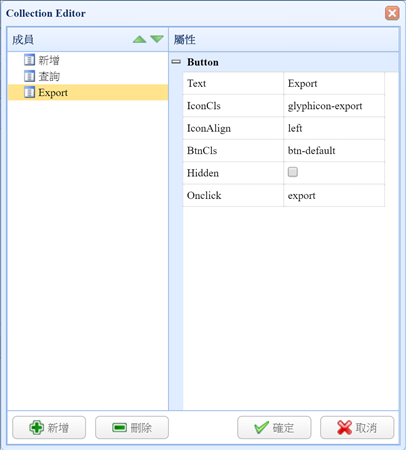Click the red X cancel icon
Image resolution: width=406 pixels, height=450 pixels.
pyautogui.click(x=344, y=427)
